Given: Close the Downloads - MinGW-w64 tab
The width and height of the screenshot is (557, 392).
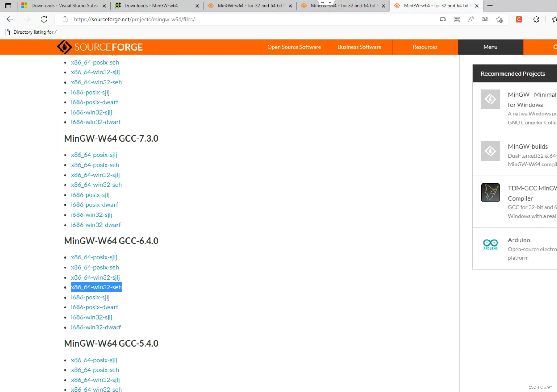Looking at the screenshot, I should [197, 5].
